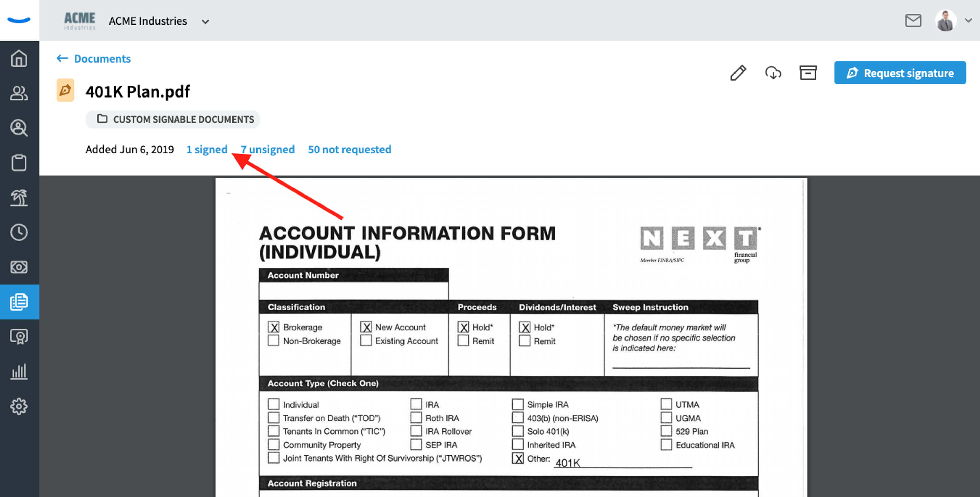
Task: Click the clipboard icon in the sidebar
Action: 19,163
